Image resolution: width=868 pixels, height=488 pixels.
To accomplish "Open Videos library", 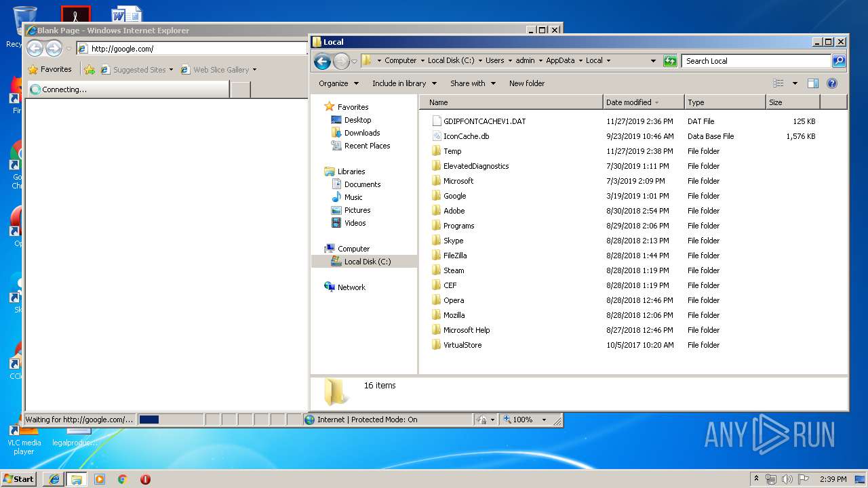I will 349,223.
